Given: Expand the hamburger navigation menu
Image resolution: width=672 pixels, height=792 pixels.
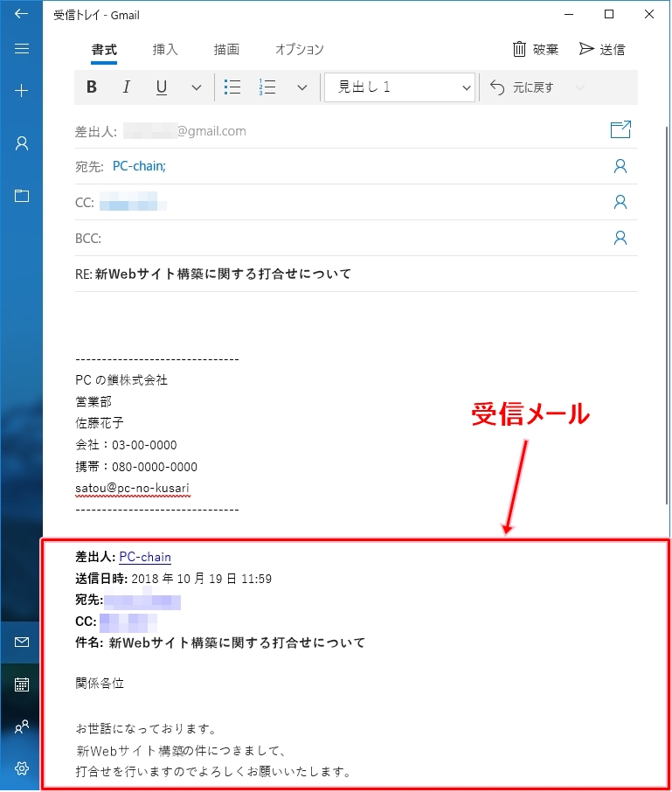Looking at the screenshot, I should pos(22,49).
